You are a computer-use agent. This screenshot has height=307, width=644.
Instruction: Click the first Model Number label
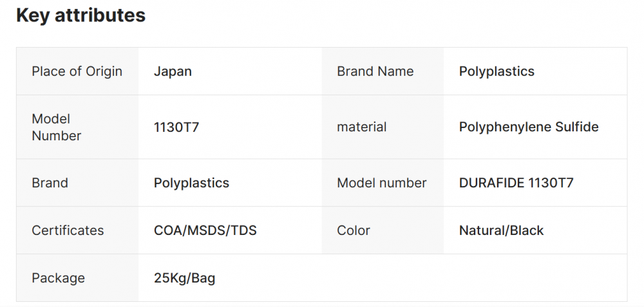coord(57,127)
